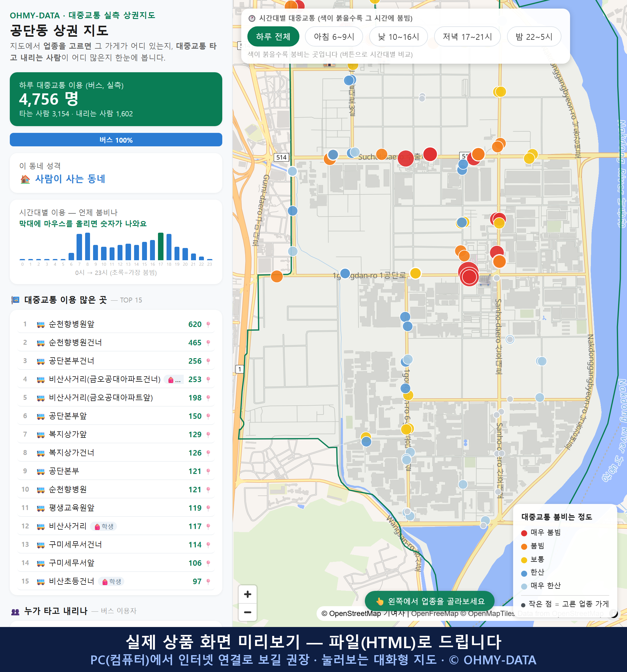Image resolution: width=627 pixels, height=672 pixels.
Task: Click the 106 count in 구미세무서앞 row
Action: click(195, 563)
